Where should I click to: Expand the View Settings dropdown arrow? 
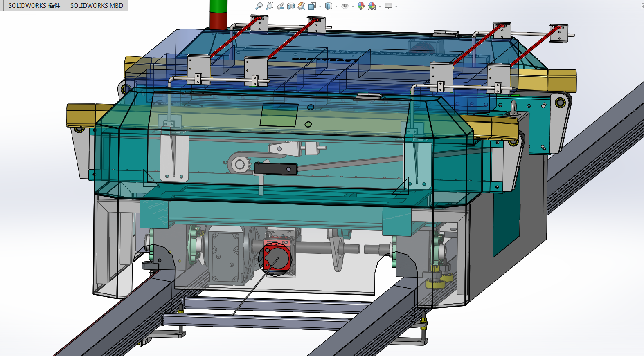click(x=396, y=6)
